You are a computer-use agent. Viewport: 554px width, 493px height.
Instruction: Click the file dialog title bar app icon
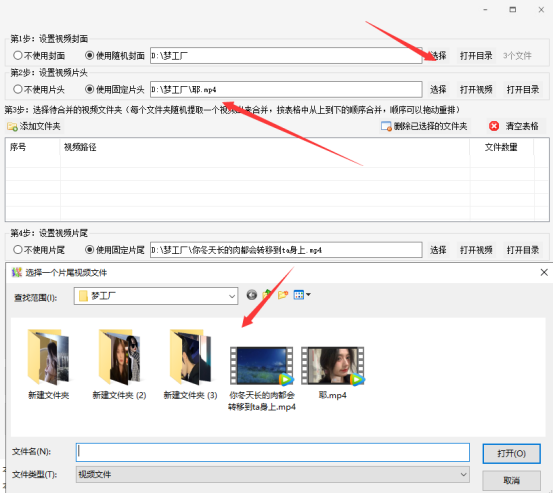(x=17, y=272)
